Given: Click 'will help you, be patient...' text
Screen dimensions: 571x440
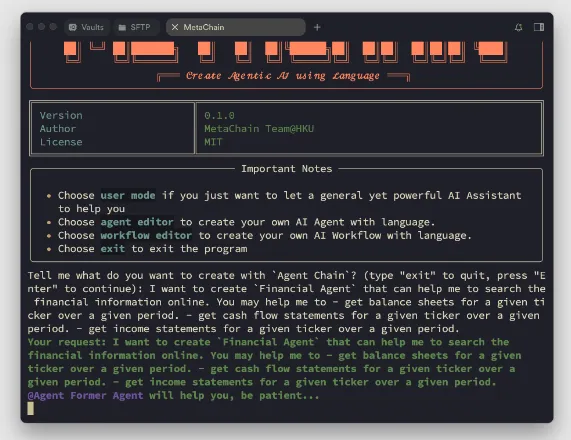Looking at the screenshot, I should click(234, 395).
